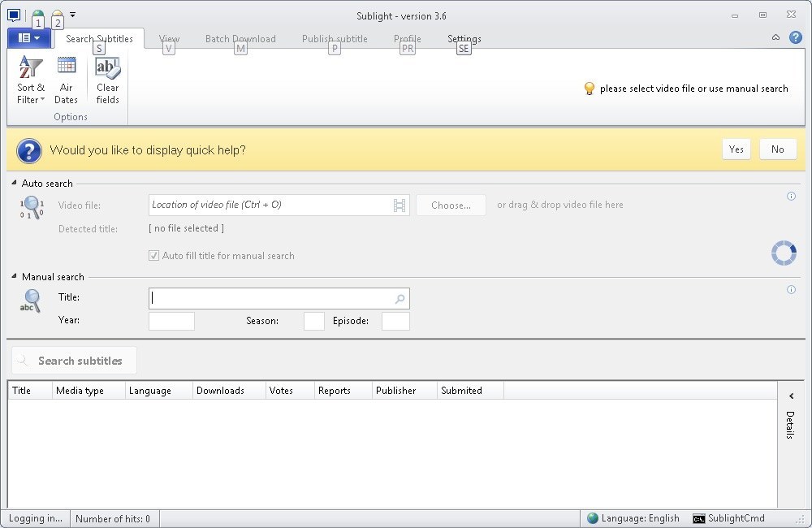
Task: Switch to the Search Subtitles tab
Action: click(99, 39)
